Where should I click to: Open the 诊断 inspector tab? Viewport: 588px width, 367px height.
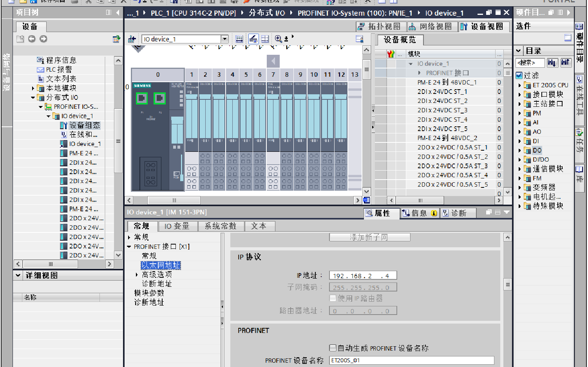[x=458, y=213]
